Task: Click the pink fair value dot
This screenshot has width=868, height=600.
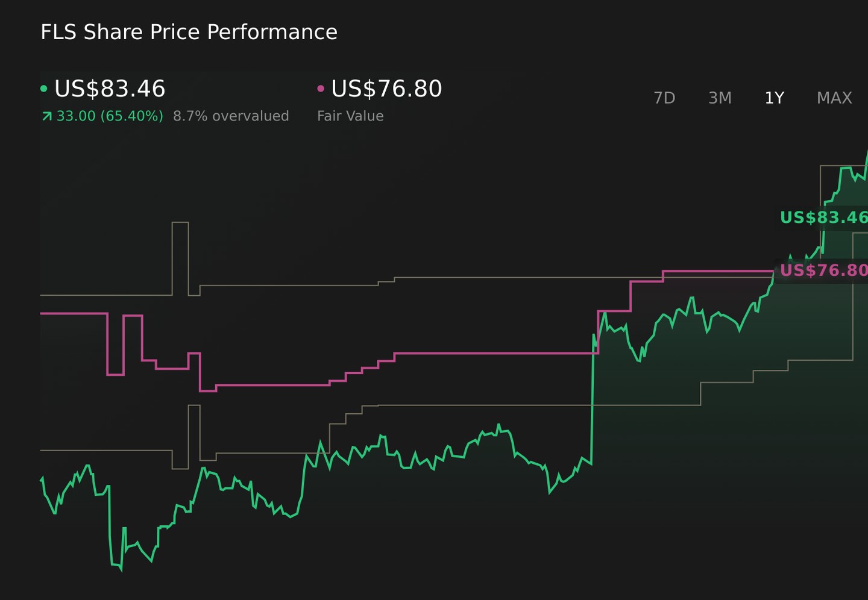Action: [321, 89]
